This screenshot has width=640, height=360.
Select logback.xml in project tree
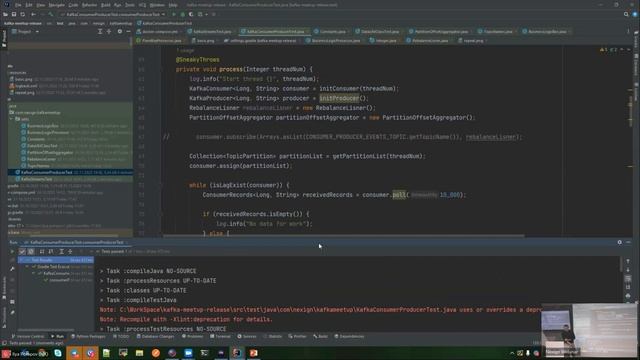pos(26,86)
